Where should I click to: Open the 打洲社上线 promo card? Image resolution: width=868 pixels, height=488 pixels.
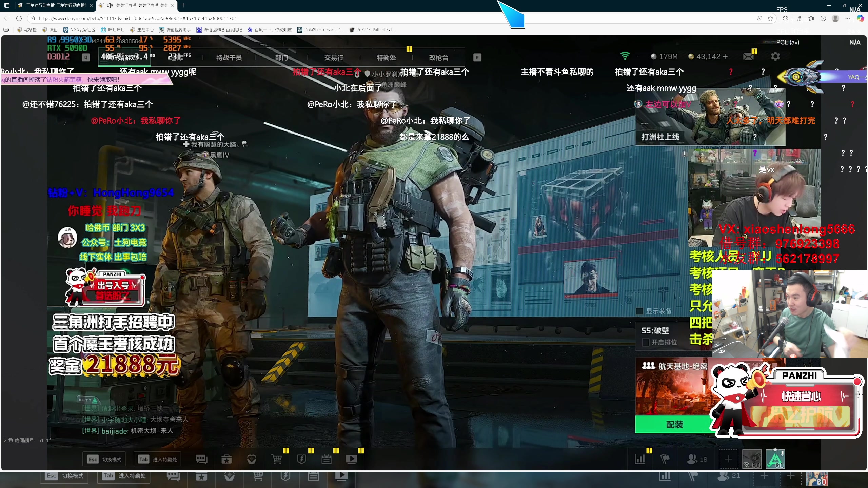[x=710, y=117]
